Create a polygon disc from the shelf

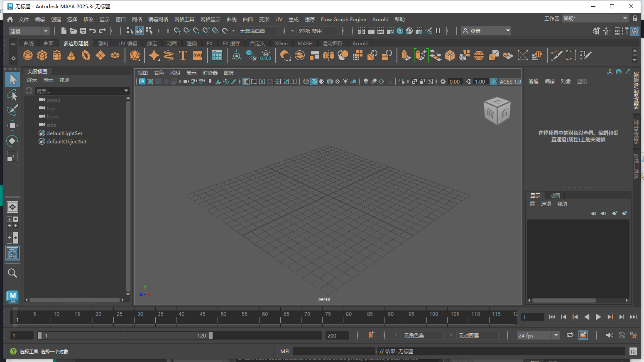tap(115, 55)
